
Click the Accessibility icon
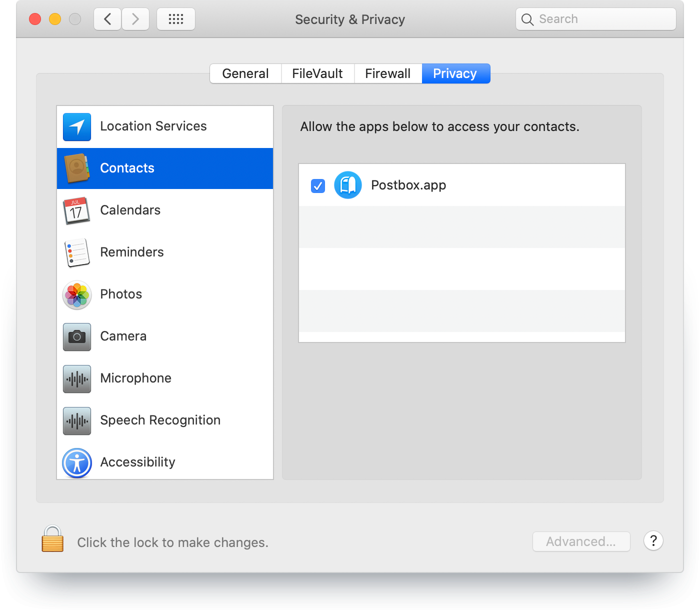[x=76, y=462]
